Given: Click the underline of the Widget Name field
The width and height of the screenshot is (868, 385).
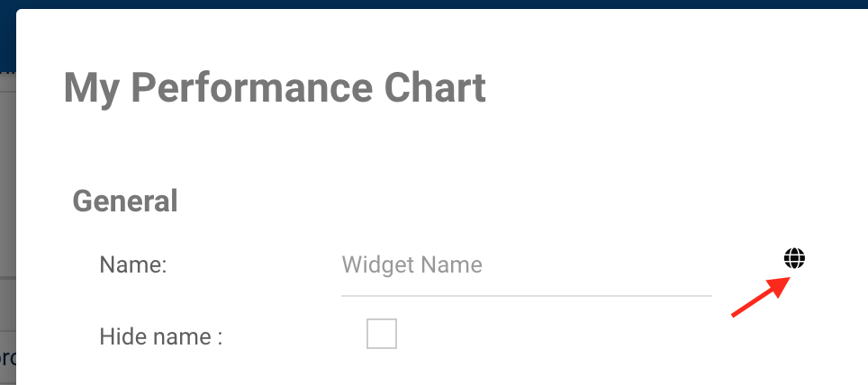Looking at the screenshot, I should point(526,294).
